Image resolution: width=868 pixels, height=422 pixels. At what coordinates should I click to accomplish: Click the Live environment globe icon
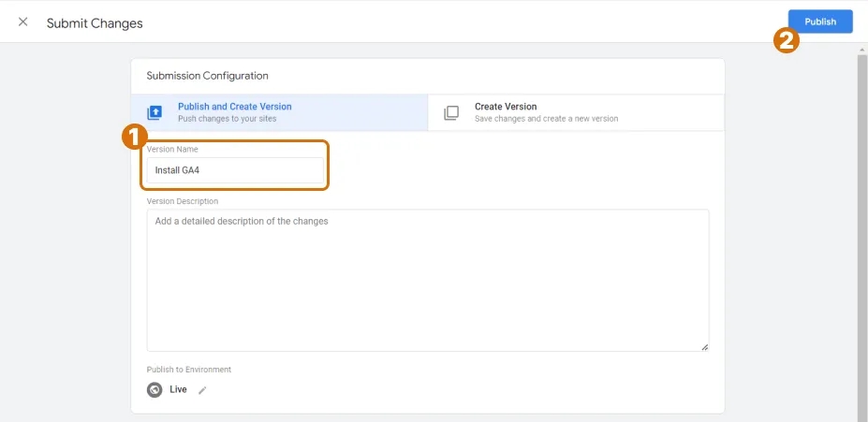pos(154,390)
